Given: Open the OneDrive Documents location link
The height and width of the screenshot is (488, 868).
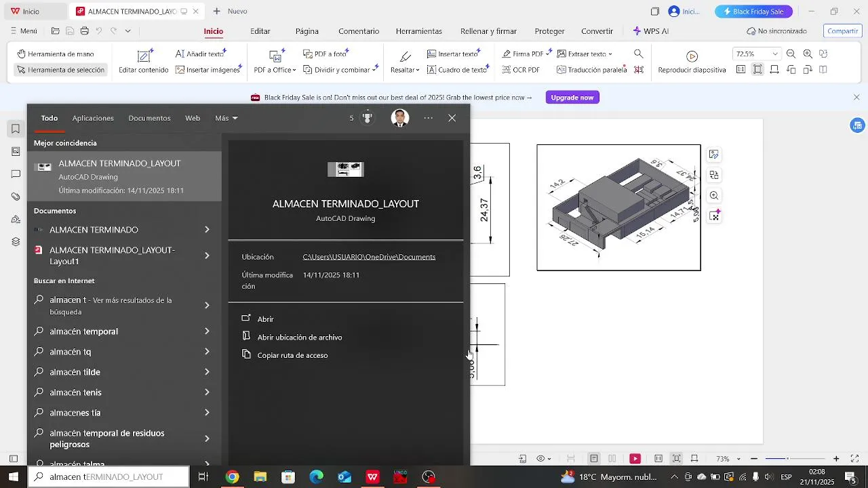Looking at the screenshot, I should [369, 257].
